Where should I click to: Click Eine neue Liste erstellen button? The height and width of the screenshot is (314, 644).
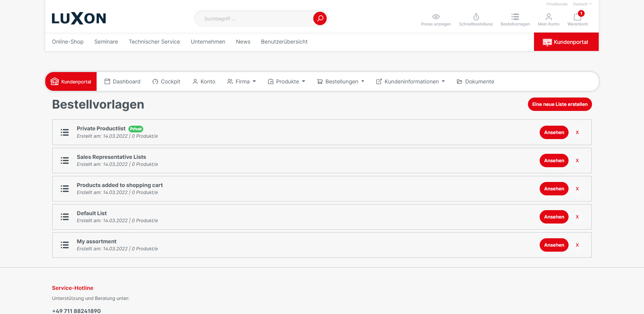[x=559, y=104]
